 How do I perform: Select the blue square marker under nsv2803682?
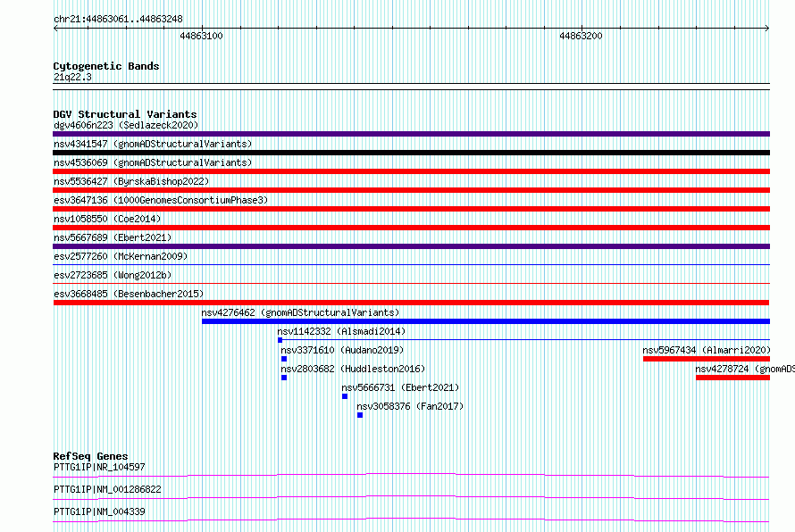(284, 378)
